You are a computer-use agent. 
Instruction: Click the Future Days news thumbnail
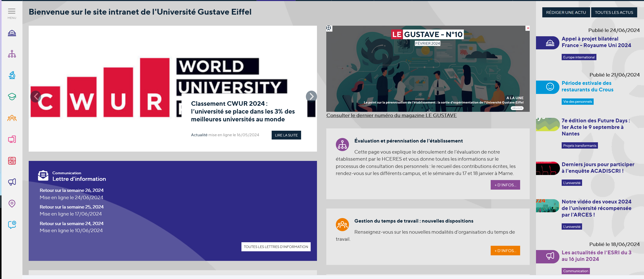[x=547, y=124]
